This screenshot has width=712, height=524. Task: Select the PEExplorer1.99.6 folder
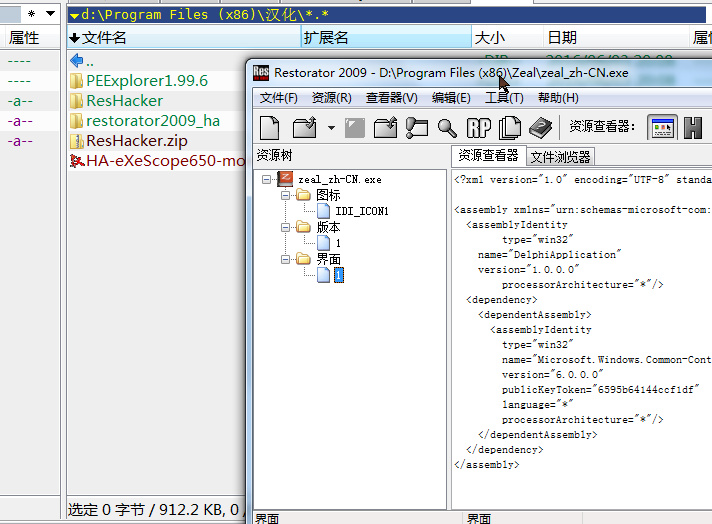pos(147,81)
